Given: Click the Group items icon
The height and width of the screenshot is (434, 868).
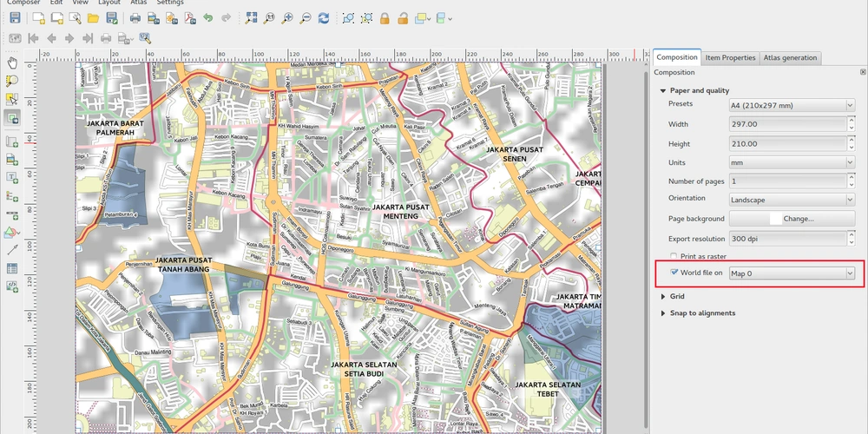Looking at the screenshot, I should [x=348, y=18].
